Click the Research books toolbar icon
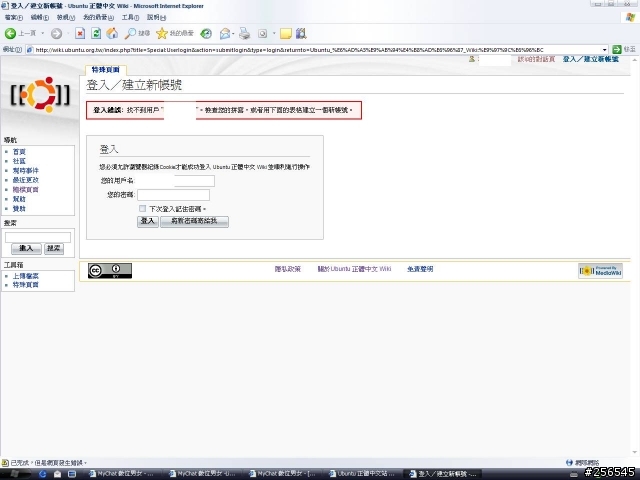The width and height of the screenshot is (640, 480). click(x=301, y=33)
